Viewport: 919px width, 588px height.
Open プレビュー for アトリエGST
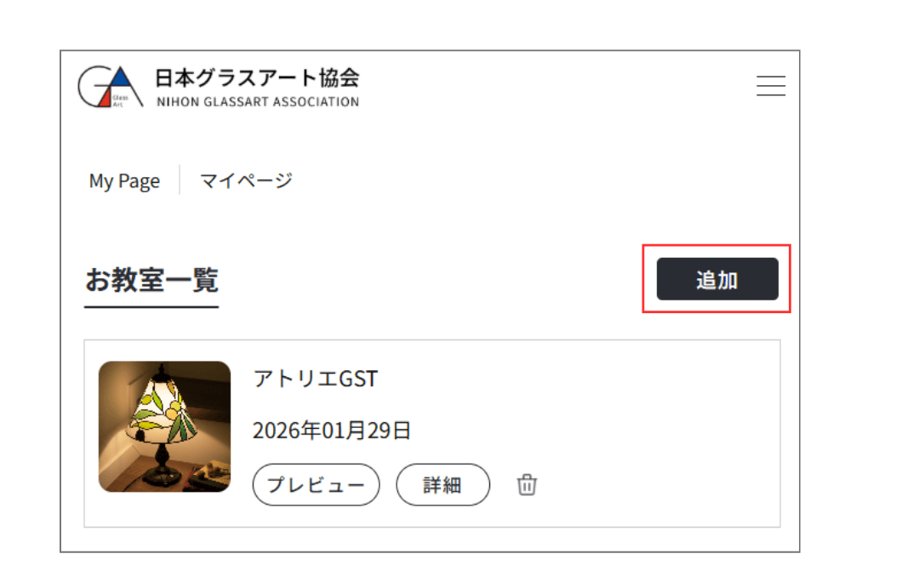[x=316, y=485]
